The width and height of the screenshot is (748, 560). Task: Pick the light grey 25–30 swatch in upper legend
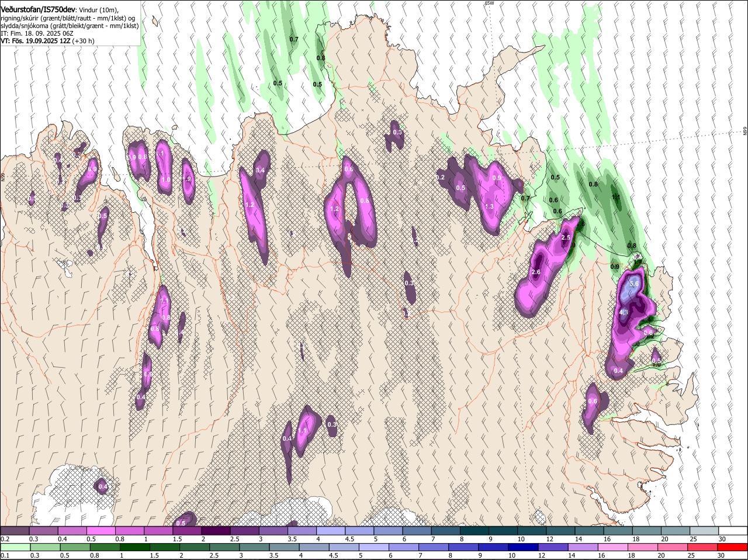704,531
